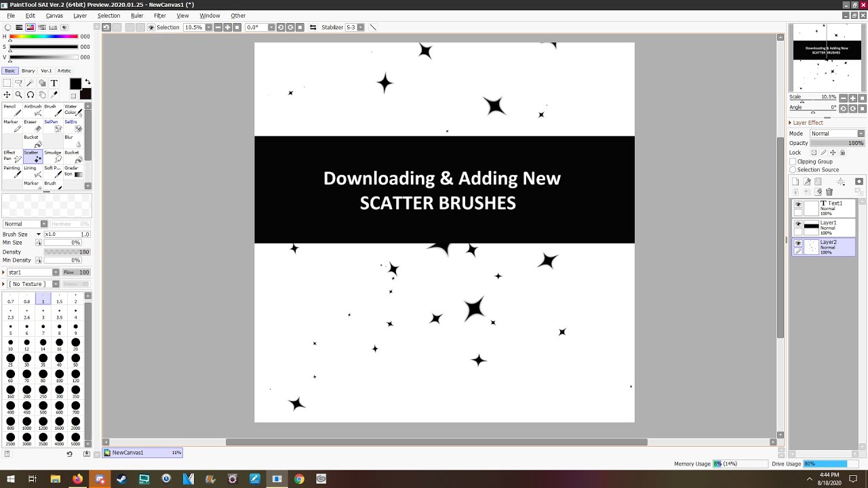Choose the Effect Pen tool
This screenshot has height=488, width=868.
[x=12, y=157]
